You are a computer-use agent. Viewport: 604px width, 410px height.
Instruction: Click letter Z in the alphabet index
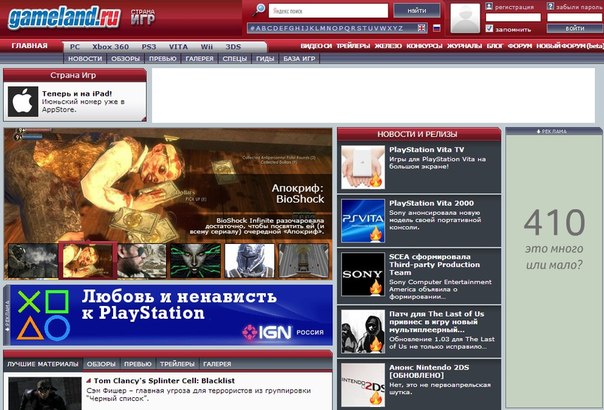[x=401, y=28]
